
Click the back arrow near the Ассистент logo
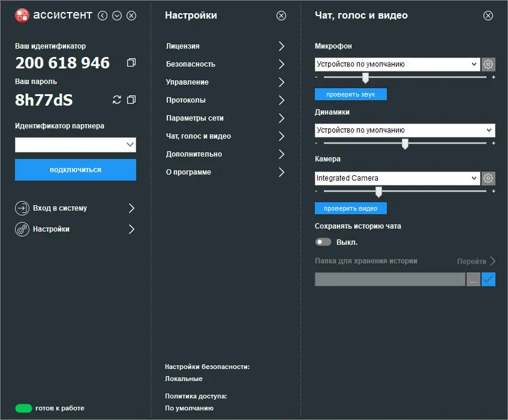click(x=103, y=16)
